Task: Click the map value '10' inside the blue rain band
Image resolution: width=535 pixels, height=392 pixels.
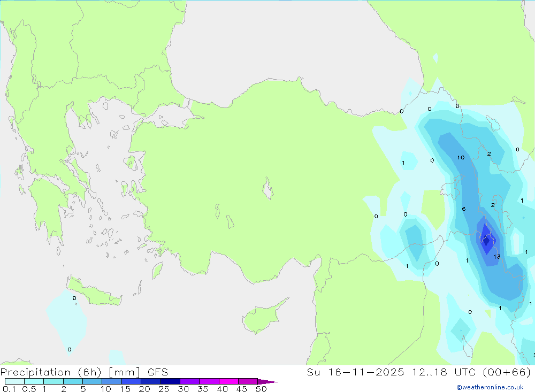Action: point(461,157)
